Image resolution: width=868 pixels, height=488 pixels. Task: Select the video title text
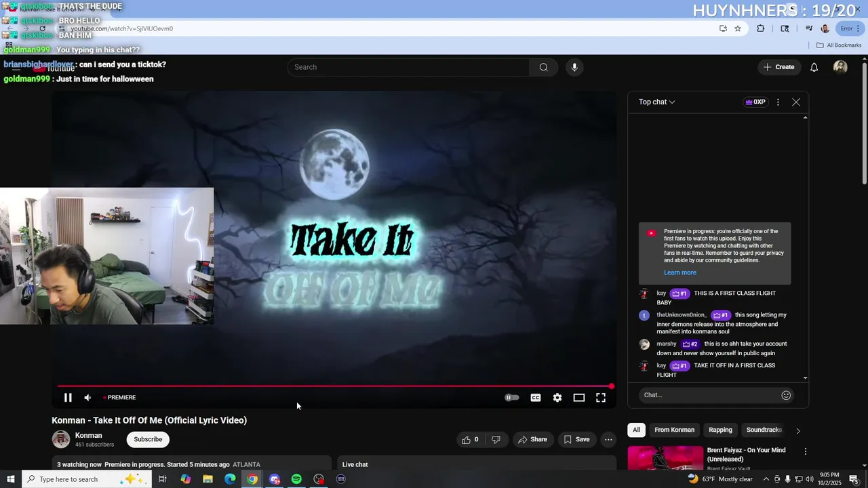click(149, 420)
